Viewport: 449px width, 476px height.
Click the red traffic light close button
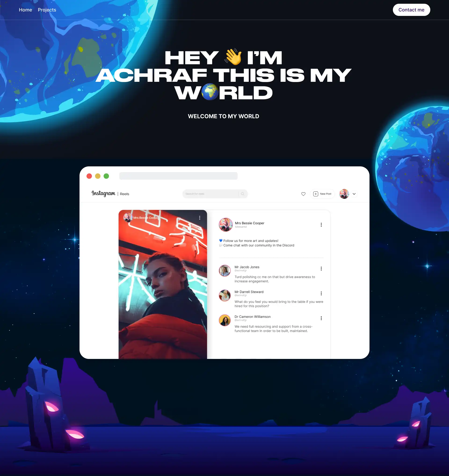pyautogui.click(x=89, y=176)
